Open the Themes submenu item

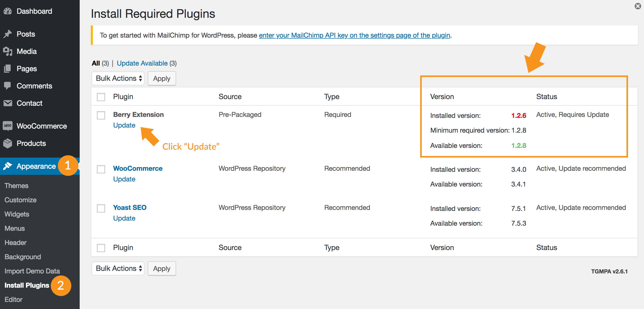[16, 186]
